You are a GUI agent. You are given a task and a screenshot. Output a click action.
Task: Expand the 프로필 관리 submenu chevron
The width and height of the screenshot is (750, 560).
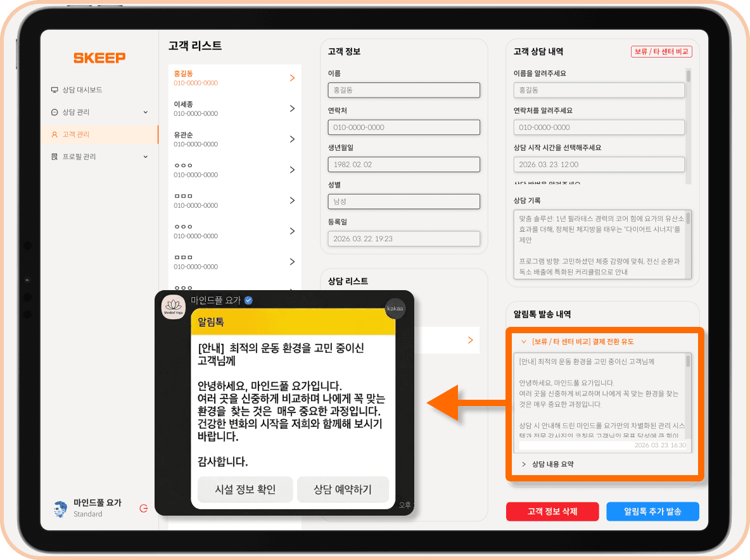coord(145,156)
